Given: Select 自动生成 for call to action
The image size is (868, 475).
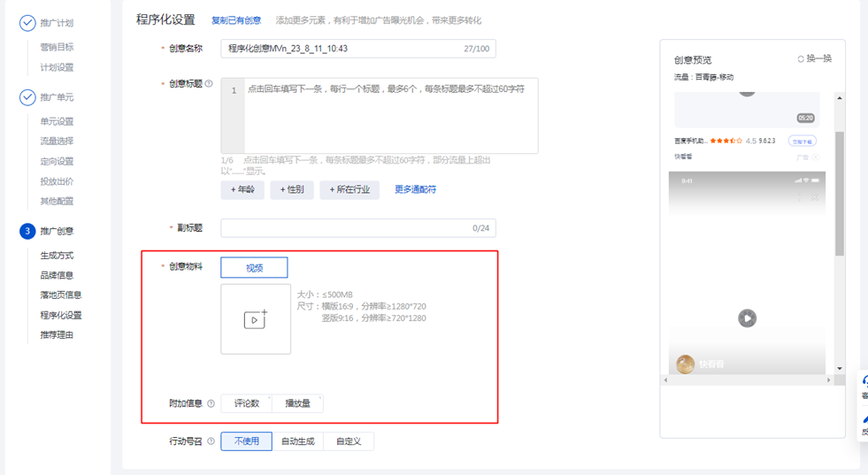Looking at the screenshot, I should click(x=297, y=441).
